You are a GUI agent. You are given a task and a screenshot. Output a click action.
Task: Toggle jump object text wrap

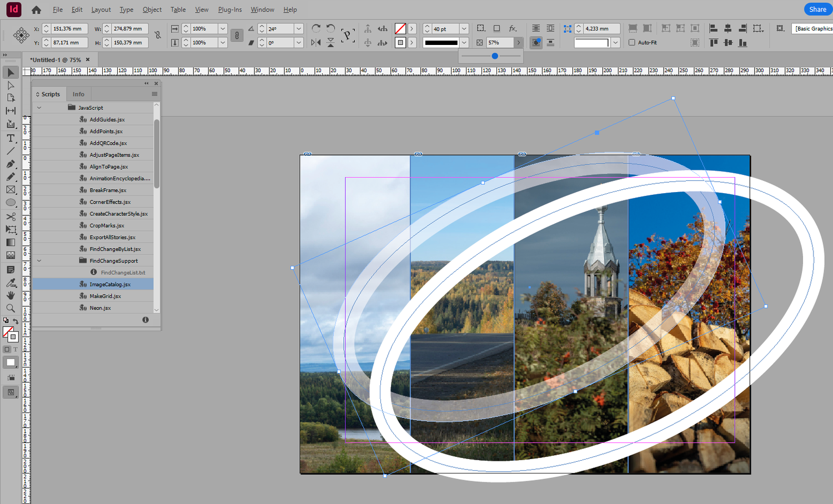point(550,42)
